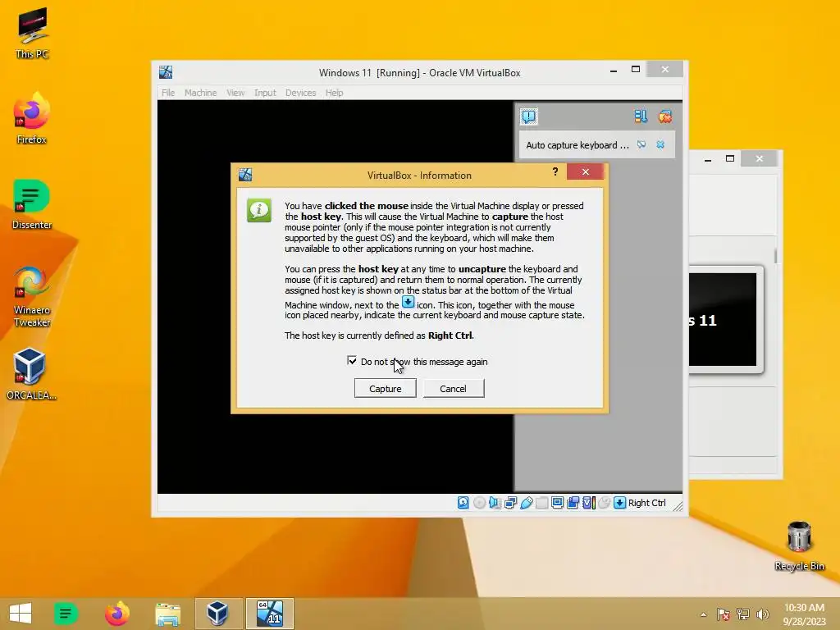
Task: Open the Input menu
Action: click(265, 93)
